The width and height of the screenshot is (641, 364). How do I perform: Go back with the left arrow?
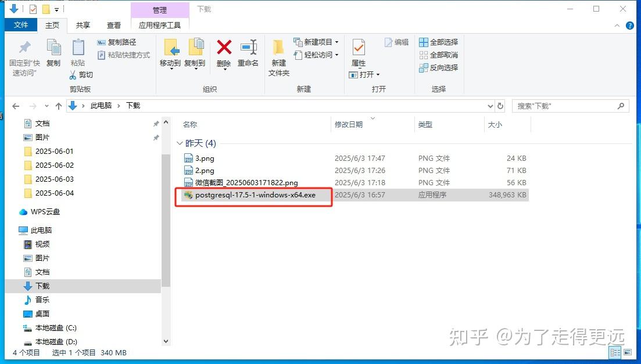16,106
